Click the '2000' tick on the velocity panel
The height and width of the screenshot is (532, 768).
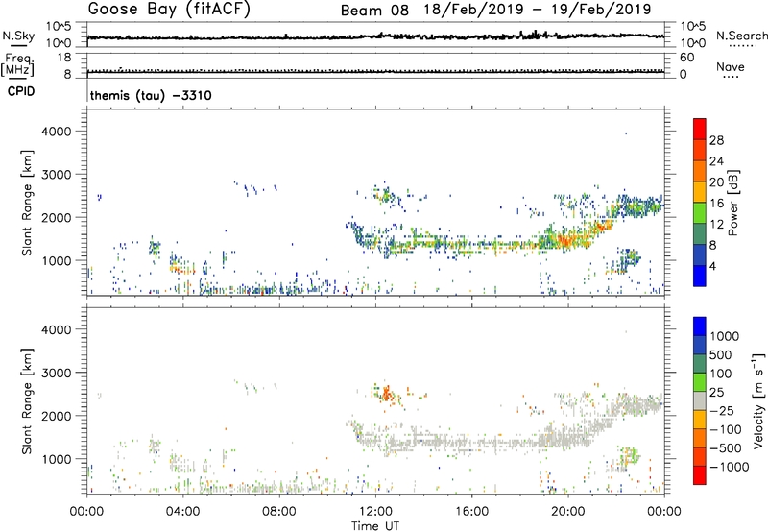pyautogui.click(x=56, y=416)
